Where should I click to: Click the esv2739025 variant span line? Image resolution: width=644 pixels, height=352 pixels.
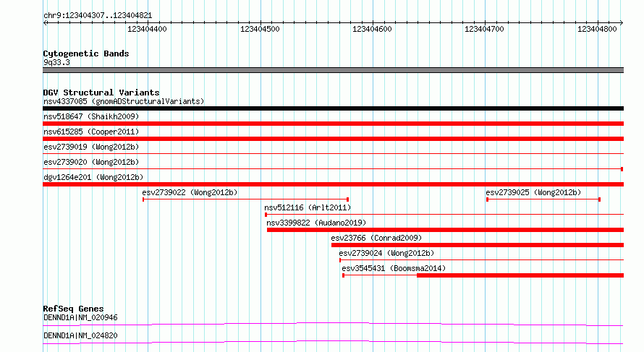coord(543,199)
